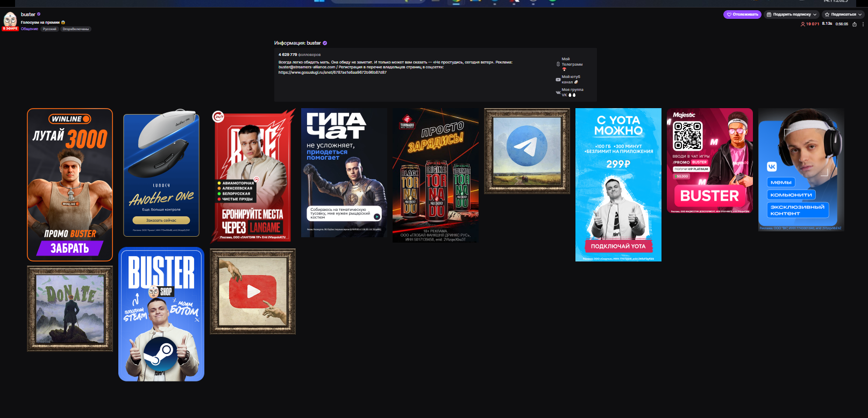This screenshot has width=868, height=418.
Task: Open Подарить подписку dropdown
Action: 792,15
